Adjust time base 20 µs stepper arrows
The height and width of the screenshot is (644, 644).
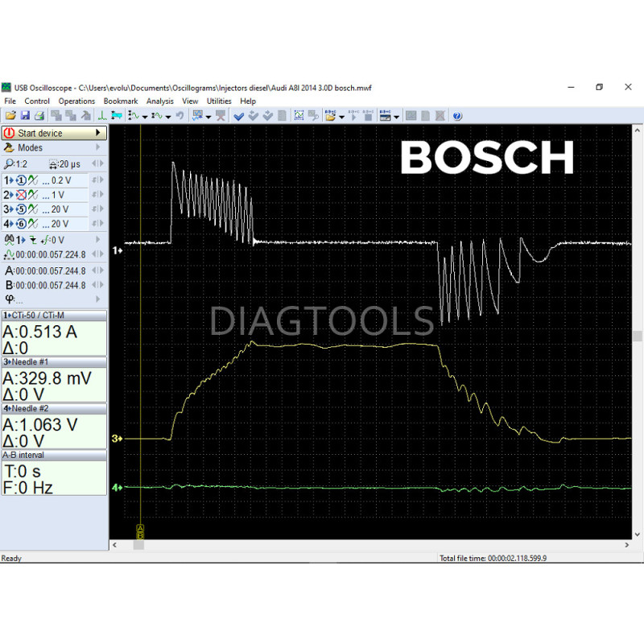[x=97, y=163]
